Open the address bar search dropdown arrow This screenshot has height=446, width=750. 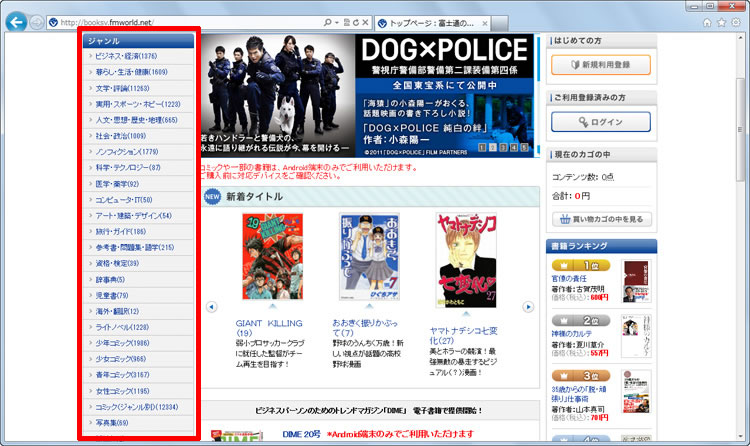click(x=336, y=22)
